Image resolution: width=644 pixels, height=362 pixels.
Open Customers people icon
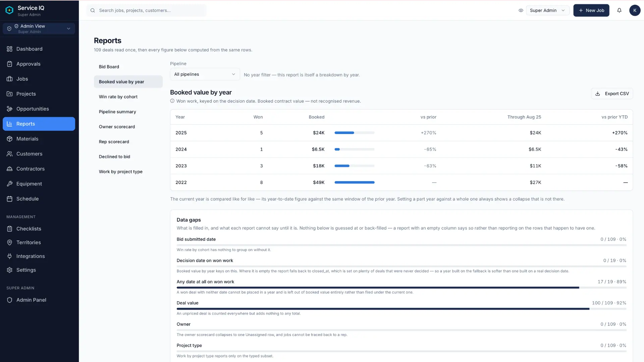(x=9, y=154)
